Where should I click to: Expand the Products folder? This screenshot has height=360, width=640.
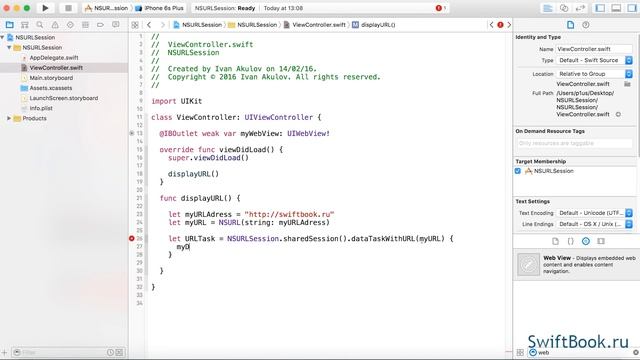point(9,118)
